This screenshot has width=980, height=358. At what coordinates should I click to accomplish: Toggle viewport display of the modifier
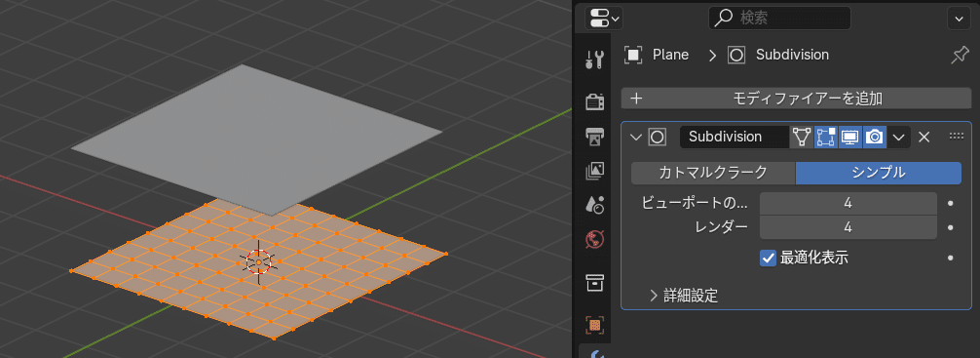click(850, 138)
